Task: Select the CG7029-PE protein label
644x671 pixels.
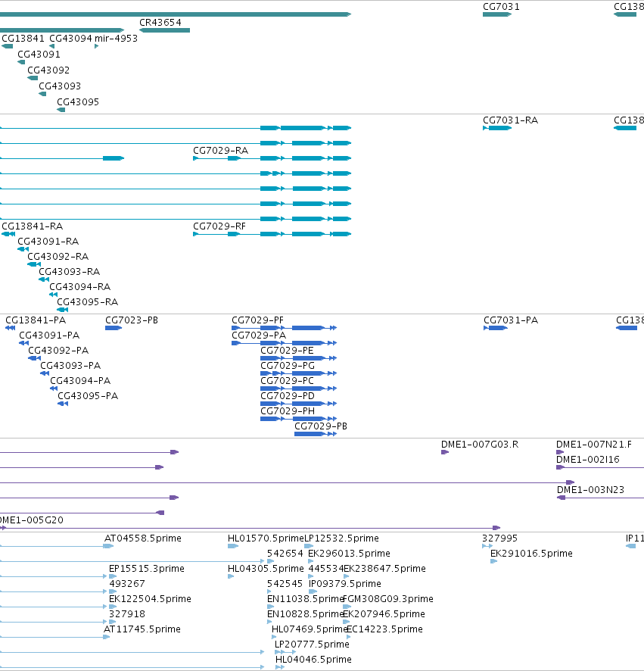Action: point(287,351)
